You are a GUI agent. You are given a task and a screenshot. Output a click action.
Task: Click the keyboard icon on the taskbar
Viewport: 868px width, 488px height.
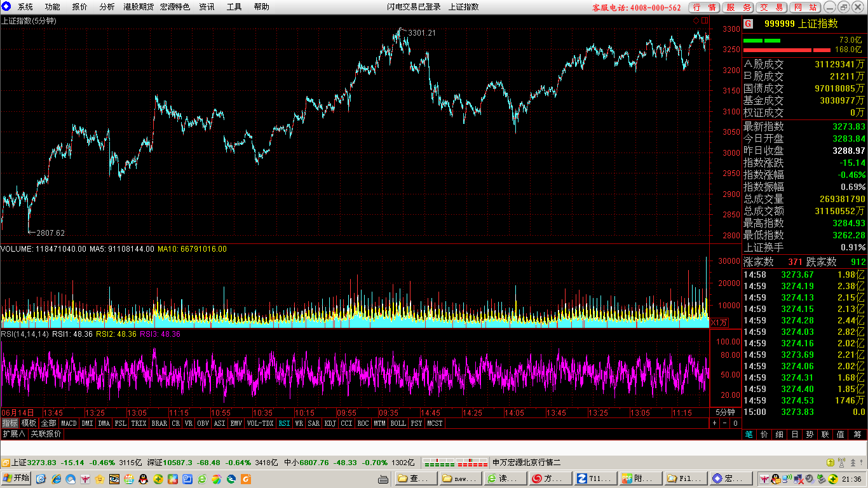point(383,478)
